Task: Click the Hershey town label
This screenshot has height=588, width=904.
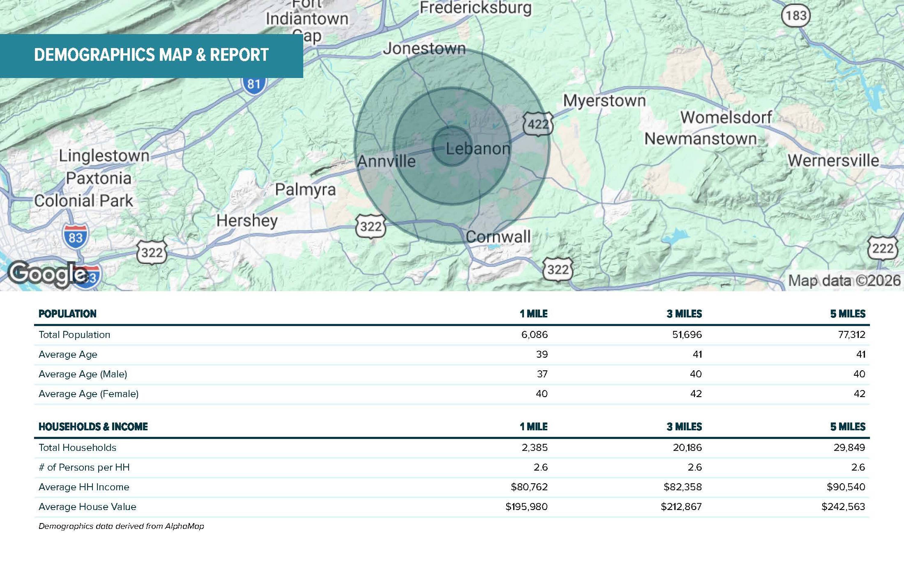Action: click(x=247, y=221)
